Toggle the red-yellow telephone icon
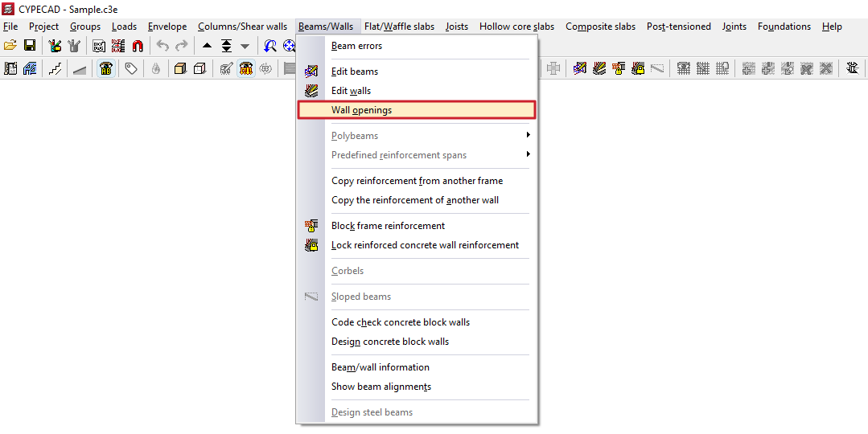The height and width of the screenshot is (434, 868). coord(246,69)
